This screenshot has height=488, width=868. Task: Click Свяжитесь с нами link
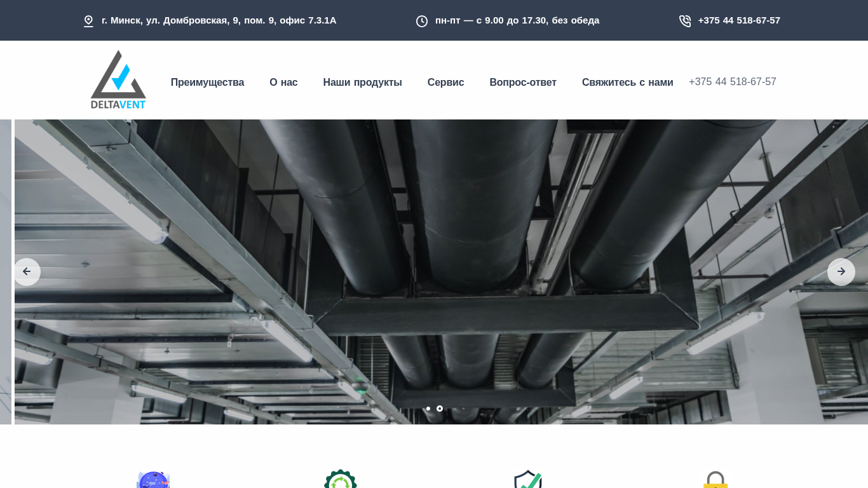627,82
